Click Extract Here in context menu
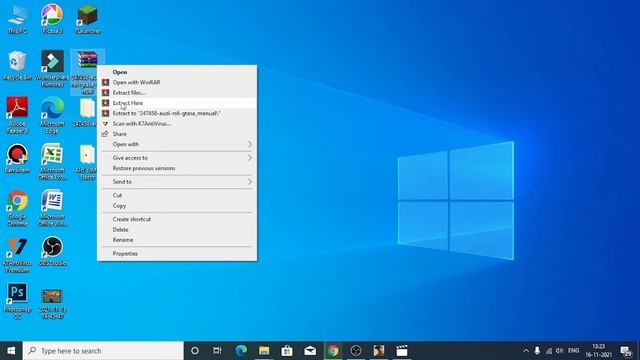This screenshot has height=360, width=640. 177,103
